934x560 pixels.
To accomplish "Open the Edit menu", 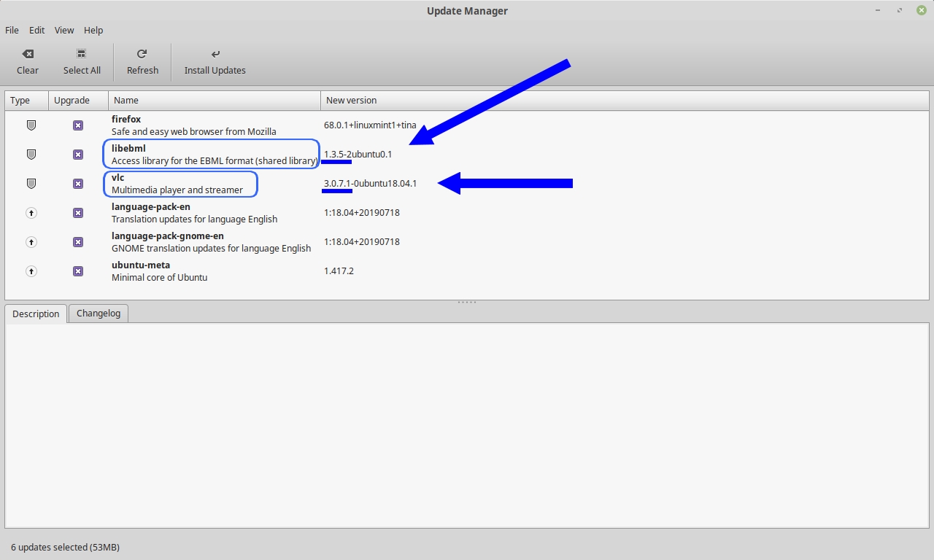I will 37,30.
